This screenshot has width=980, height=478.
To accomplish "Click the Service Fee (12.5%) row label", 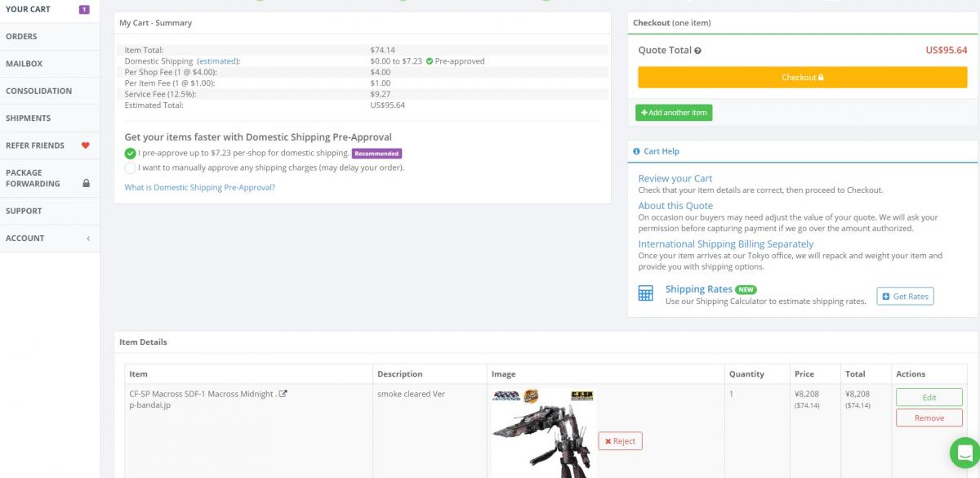I will pos(160,94).
